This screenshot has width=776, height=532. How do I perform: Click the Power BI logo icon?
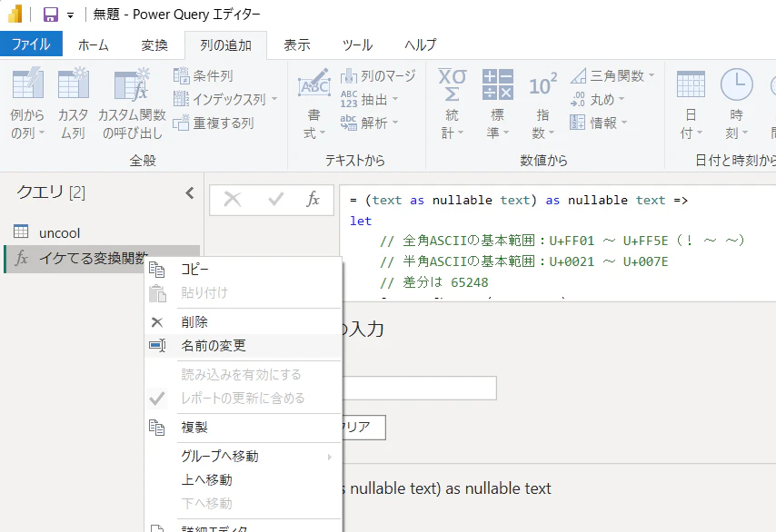tap(15, 15)
